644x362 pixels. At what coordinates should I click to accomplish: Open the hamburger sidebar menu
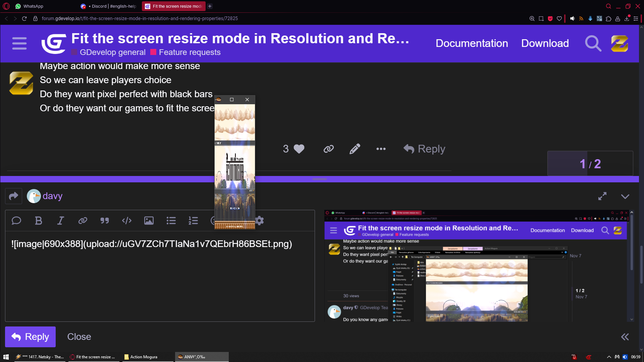coord(19,44)
